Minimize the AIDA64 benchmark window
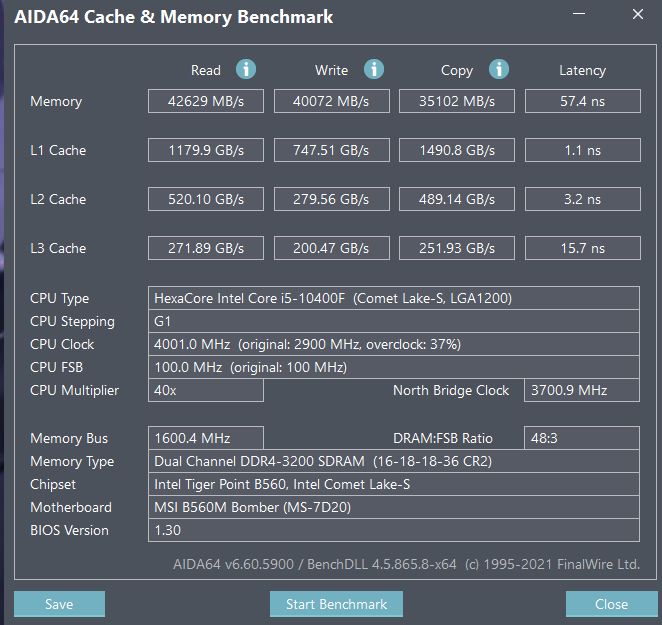This screenshot has height=625, width=662. 579,14
